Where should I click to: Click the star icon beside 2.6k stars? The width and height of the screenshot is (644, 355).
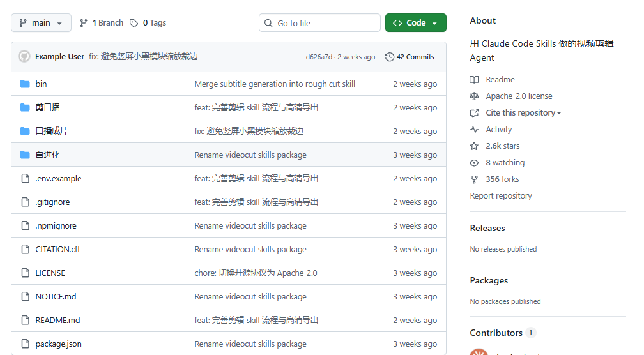[474, 146]
